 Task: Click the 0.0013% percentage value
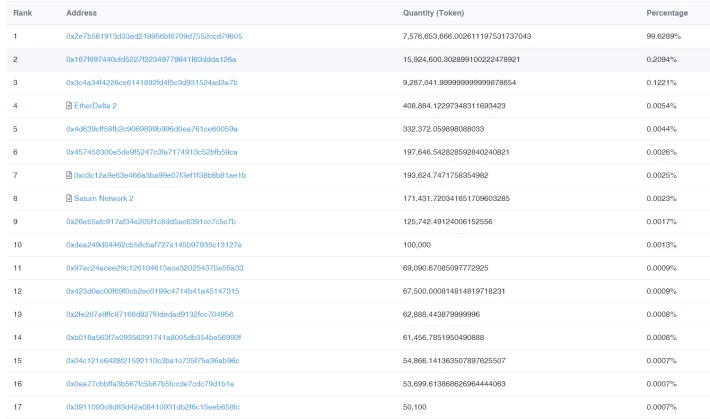[662, 245]
